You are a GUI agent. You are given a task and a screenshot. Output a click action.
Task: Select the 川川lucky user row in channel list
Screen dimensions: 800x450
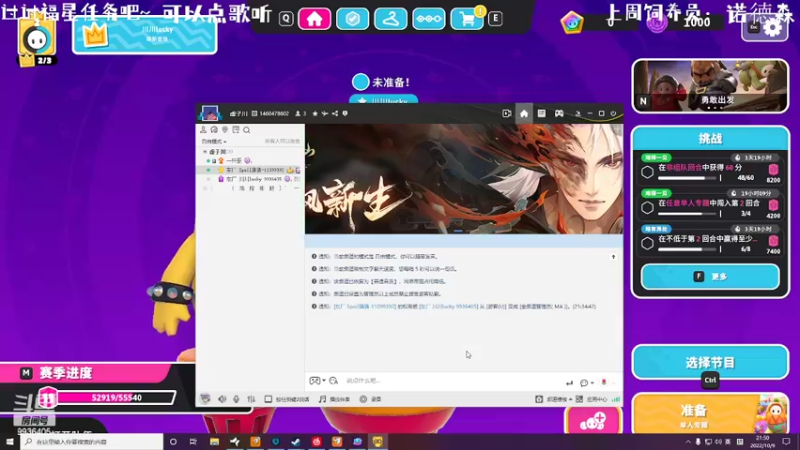251,179
